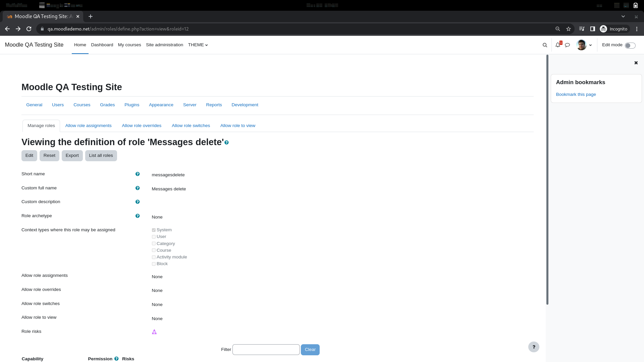Open help icon for Role archetype
Image resolution: width=644 pixels, height=362 pixels.
click(138, 216)
